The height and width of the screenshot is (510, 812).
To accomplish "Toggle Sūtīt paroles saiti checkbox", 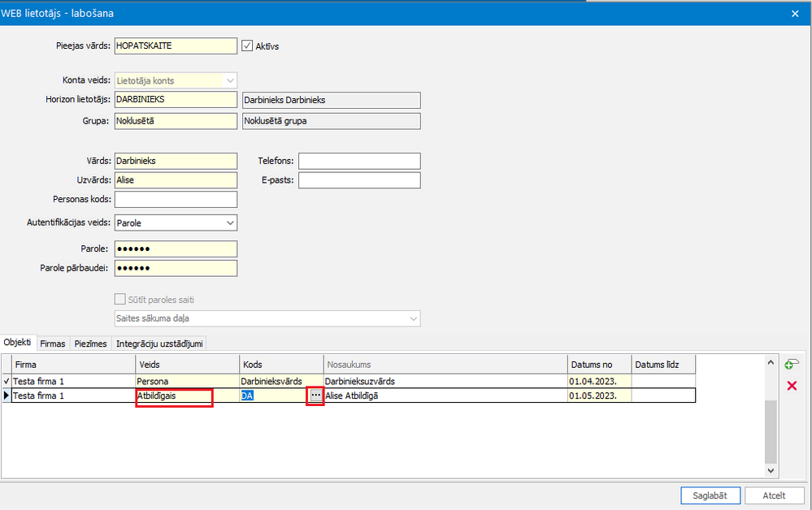I will click(119, 300).
